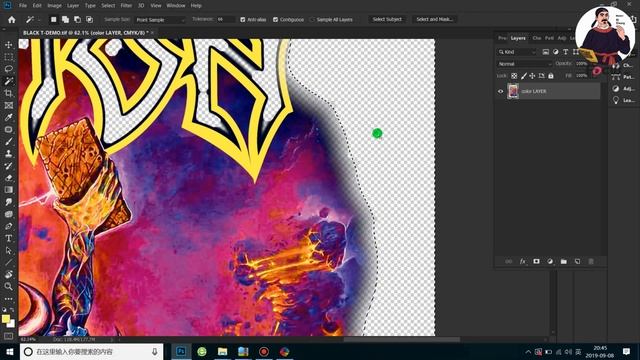Select the Gradient tool
This screenshot has width=640, height=360.
9,190
